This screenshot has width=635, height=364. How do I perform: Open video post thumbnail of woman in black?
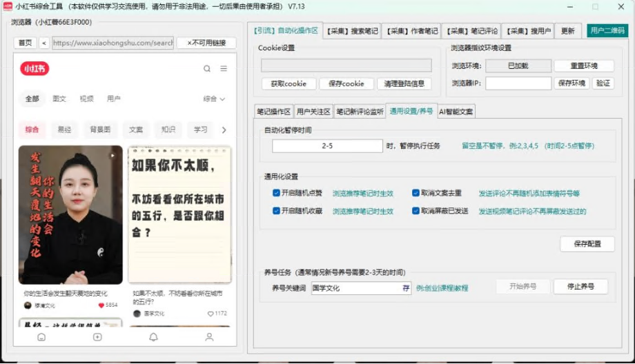click(70, 215)
